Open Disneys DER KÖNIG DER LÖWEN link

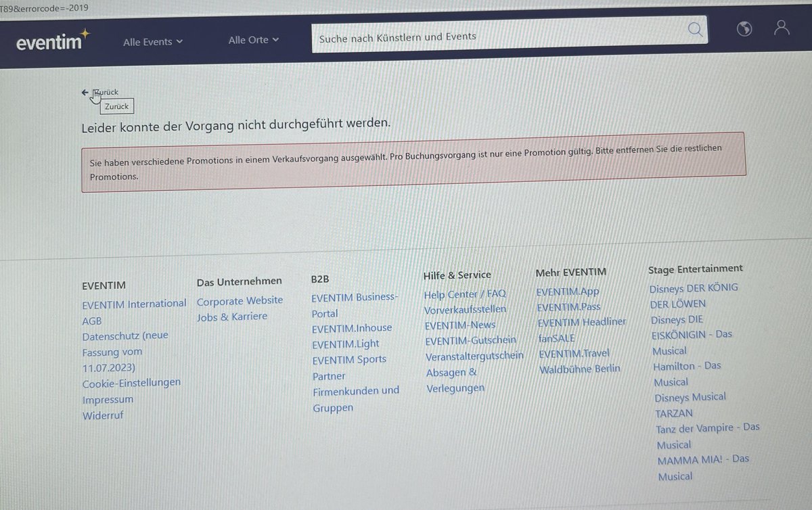pos(694,296)
